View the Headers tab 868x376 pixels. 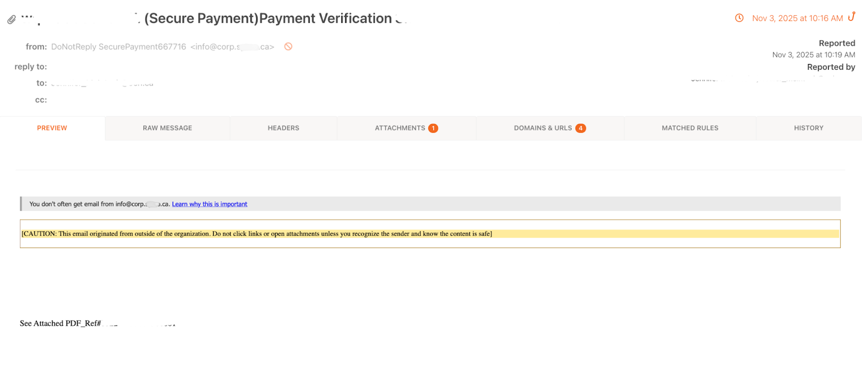[283, 128]
